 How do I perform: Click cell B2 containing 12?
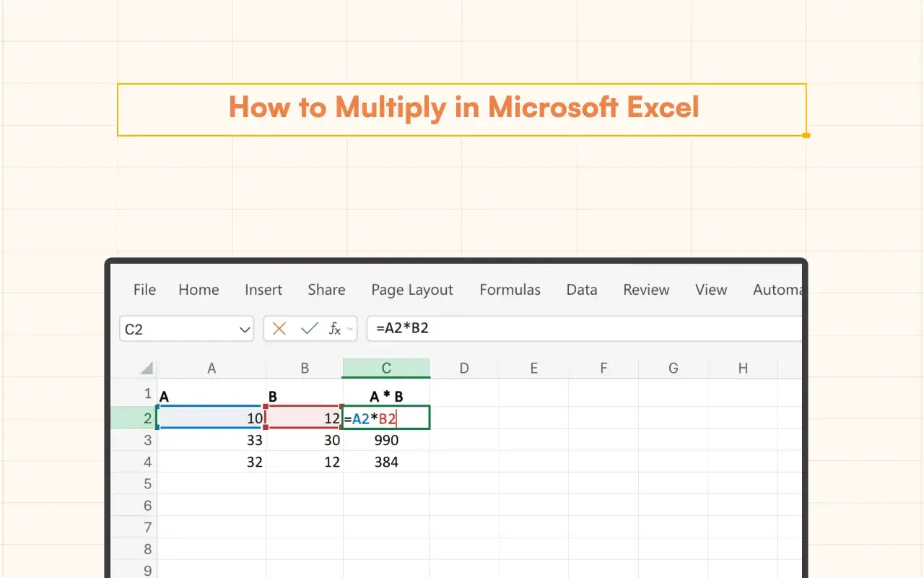pyautogui.click(x=305, y=418)
